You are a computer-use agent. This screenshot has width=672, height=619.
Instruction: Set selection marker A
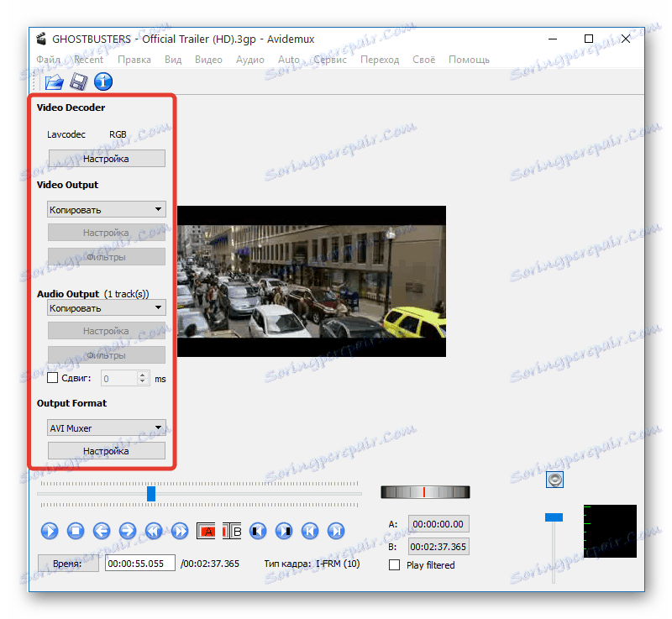(206, 530)
